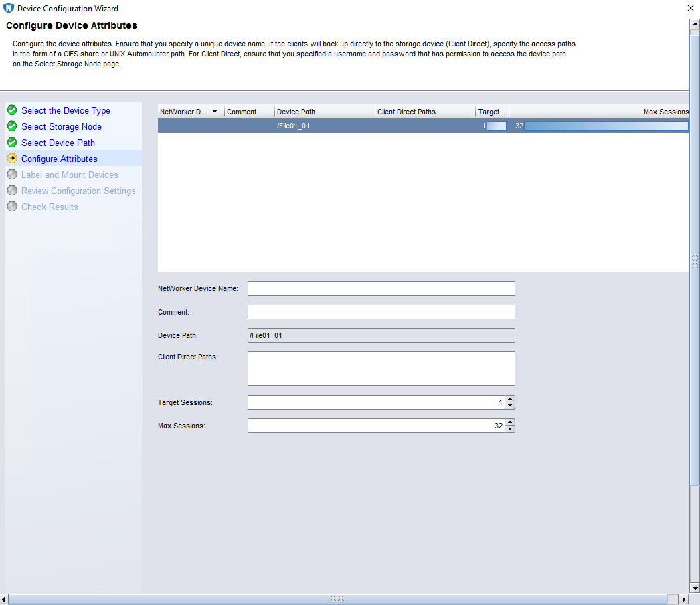This screenshot has height=605, width=700.
Task: Click the yellow arrow icon beside Configure Attributes
Action: click(12, 159)
